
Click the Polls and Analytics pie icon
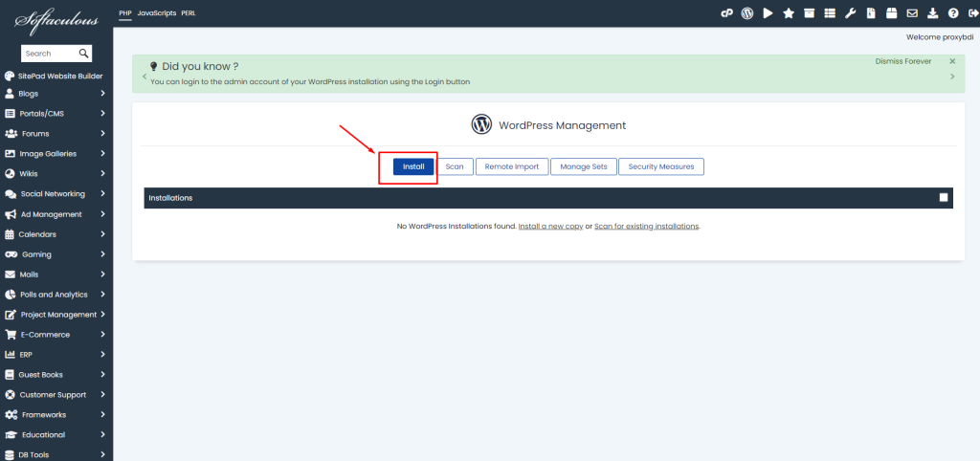tap(10, 295)
